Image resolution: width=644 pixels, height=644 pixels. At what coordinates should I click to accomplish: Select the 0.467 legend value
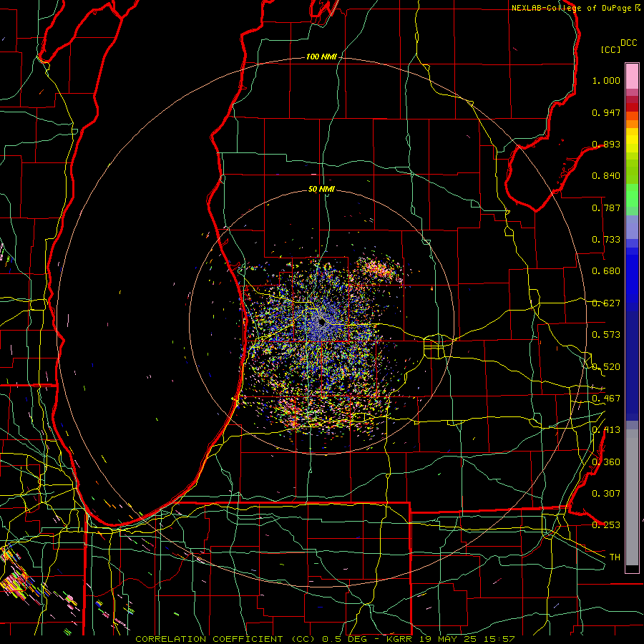click(x=606, y=399)
